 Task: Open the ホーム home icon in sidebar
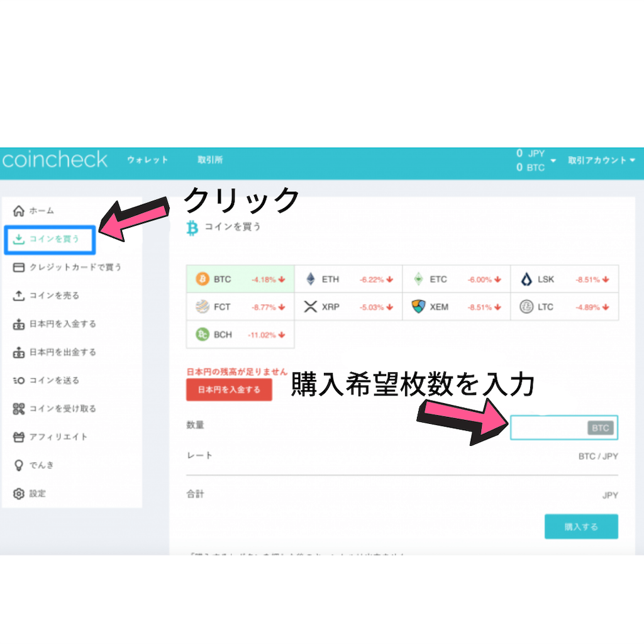pyautogui.click(x=18, y=211)
